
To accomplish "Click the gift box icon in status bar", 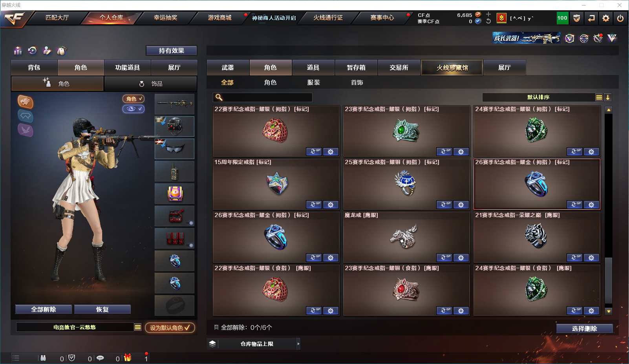I will [x=128, y=358].
